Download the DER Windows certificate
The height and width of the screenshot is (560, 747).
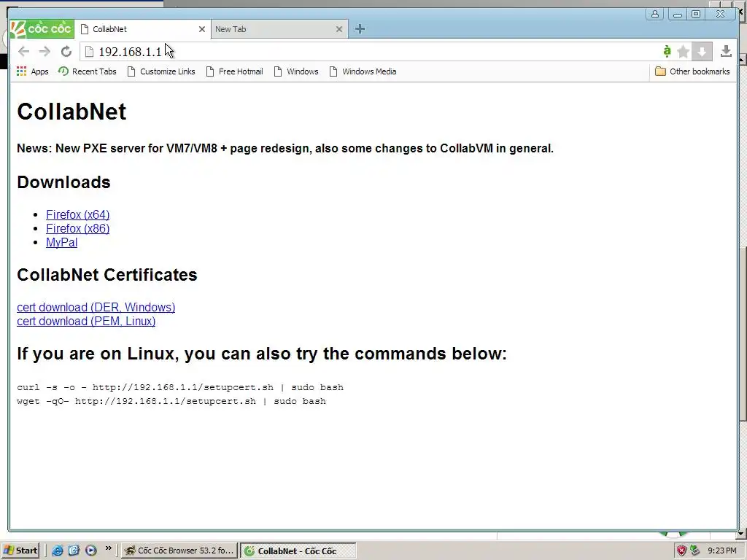coord(96,307)
